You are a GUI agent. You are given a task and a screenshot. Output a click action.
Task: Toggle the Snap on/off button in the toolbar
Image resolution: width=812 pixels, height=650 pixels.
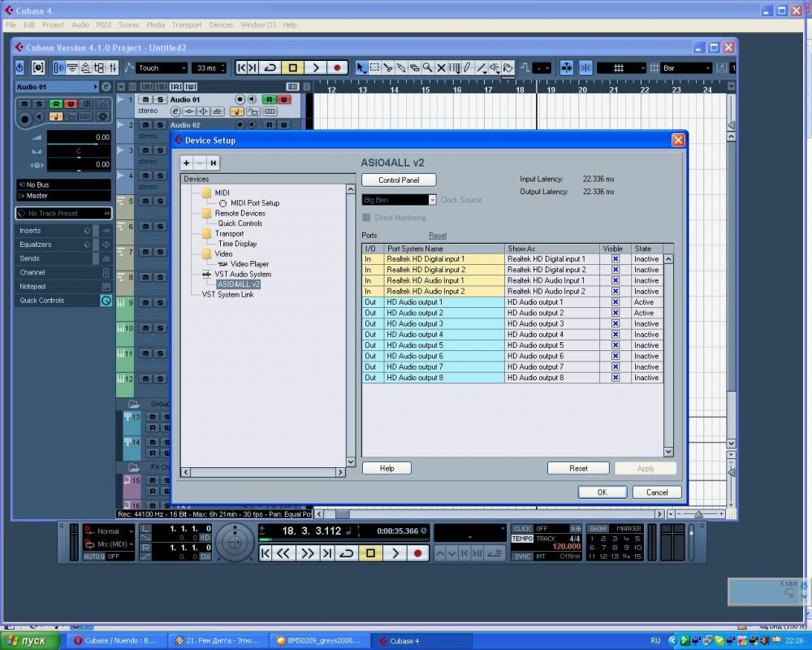[585, 67]
